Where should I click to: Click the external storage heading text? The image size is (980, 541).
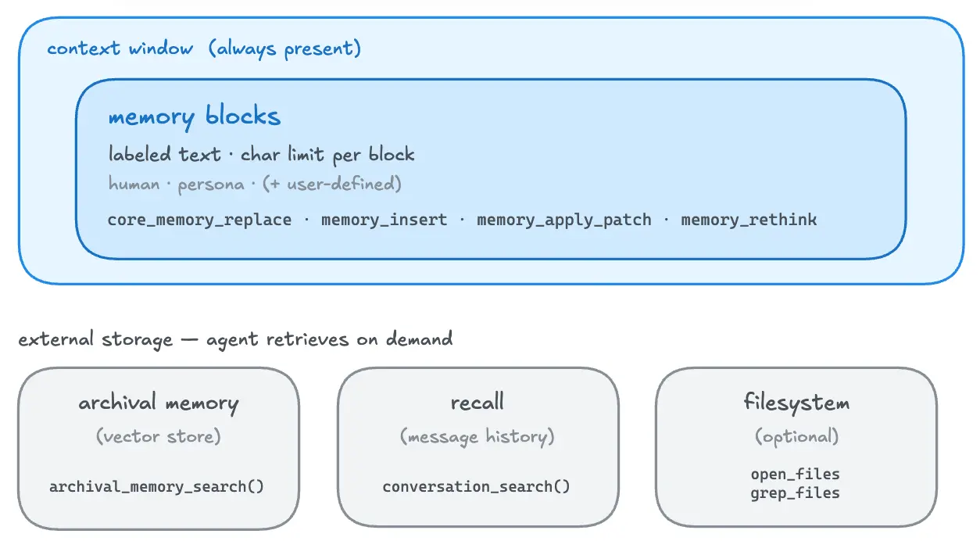(x=235, y=340)
